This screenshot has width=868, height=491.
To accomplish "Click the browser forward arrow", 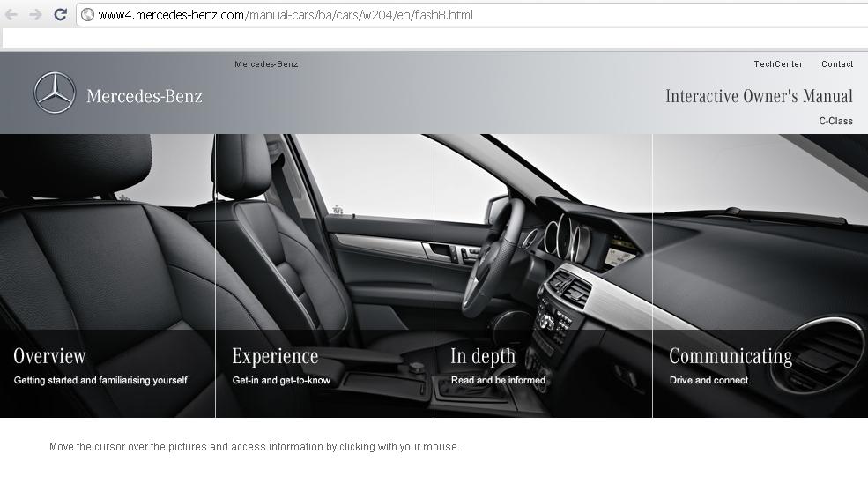I will pos(35,15).
